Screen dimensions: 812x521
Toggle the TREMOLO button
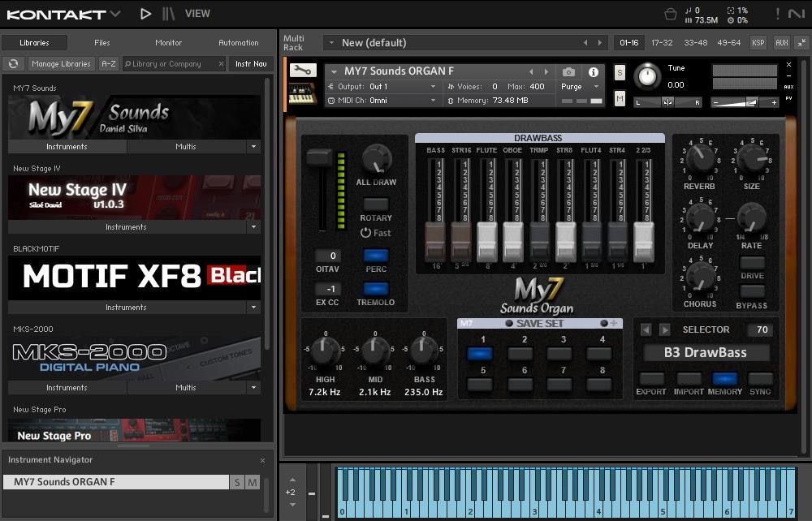pos(376,289)
